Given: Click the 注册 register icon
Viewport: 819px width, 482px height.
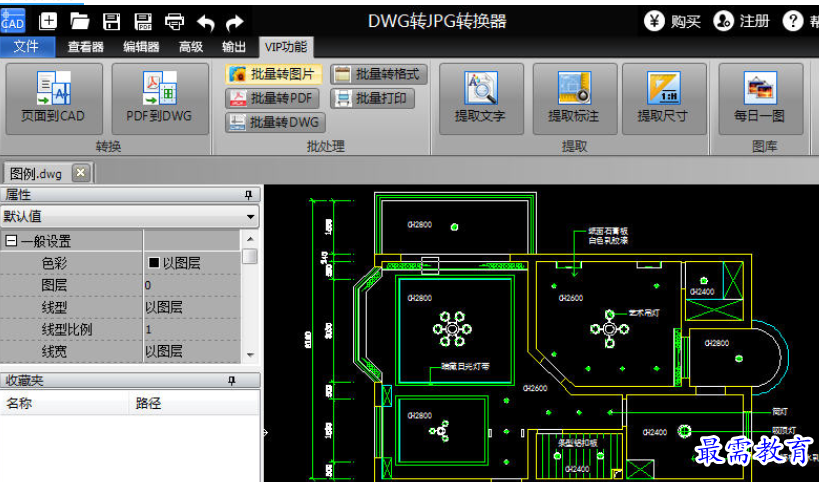Looking at the screenshot, I should pyautogui.click(x=723, y=21).
